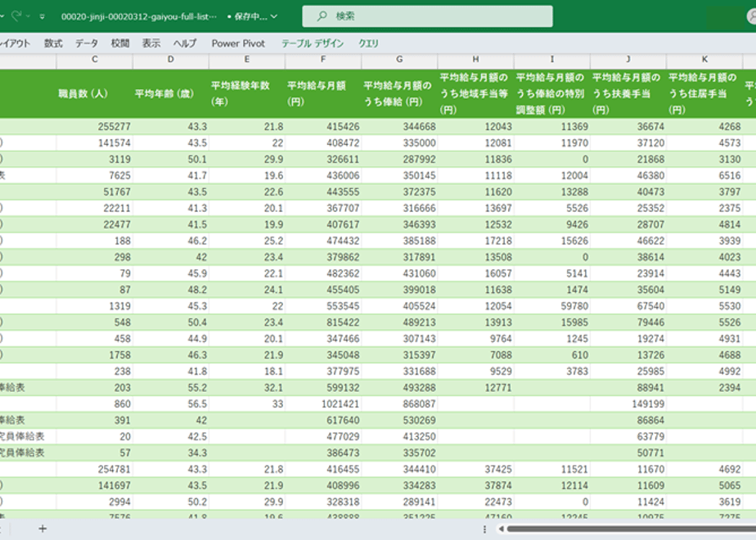Open the Redo history dropdown arrow
This screenshot has width=756, height=540.
28,16
